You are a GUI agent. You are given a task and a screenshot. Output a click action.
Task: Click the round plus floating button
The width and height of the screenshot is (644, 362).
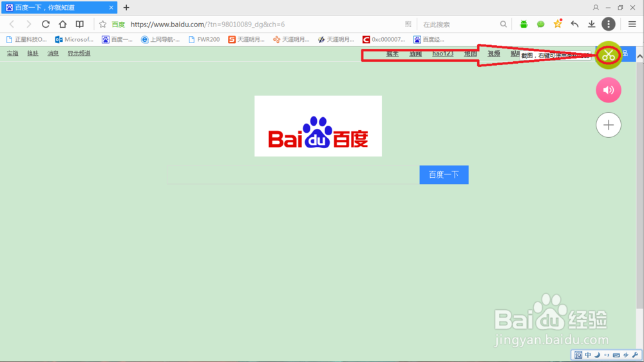coord(609,125)
